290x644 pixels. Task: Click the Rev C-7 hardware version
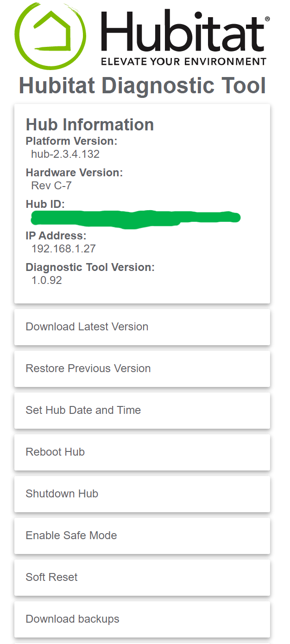pos(51,186)
